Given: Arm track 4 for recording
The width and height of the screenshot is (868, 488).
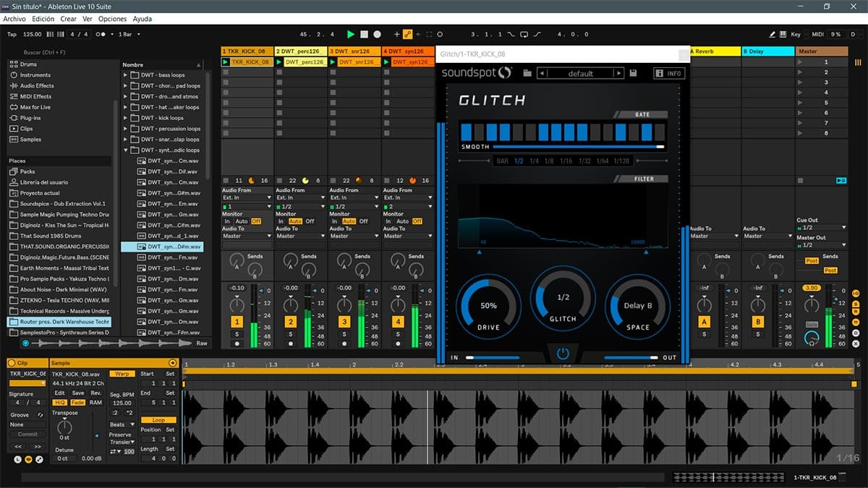Looking at the screenshot, I should pos(397,344).
